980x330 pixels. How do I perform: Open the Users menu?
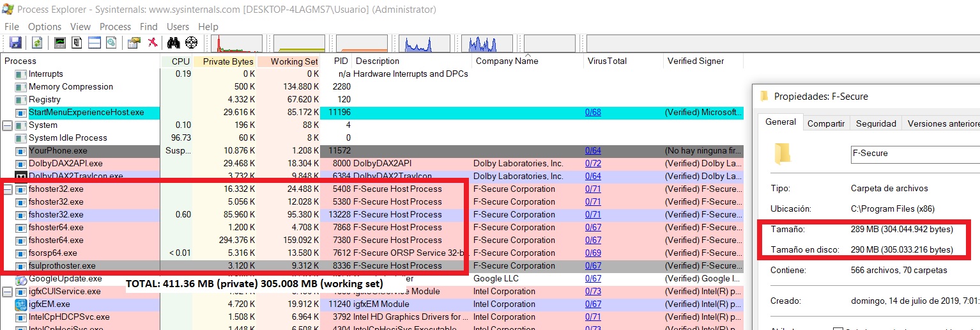coord(178,26)
